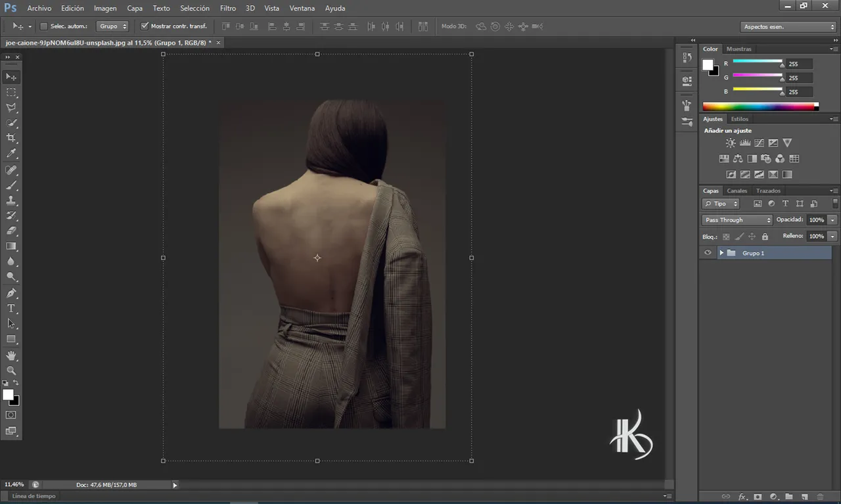Select the Crop tool
Screen dimensions: 841x504
coord(11,138)
